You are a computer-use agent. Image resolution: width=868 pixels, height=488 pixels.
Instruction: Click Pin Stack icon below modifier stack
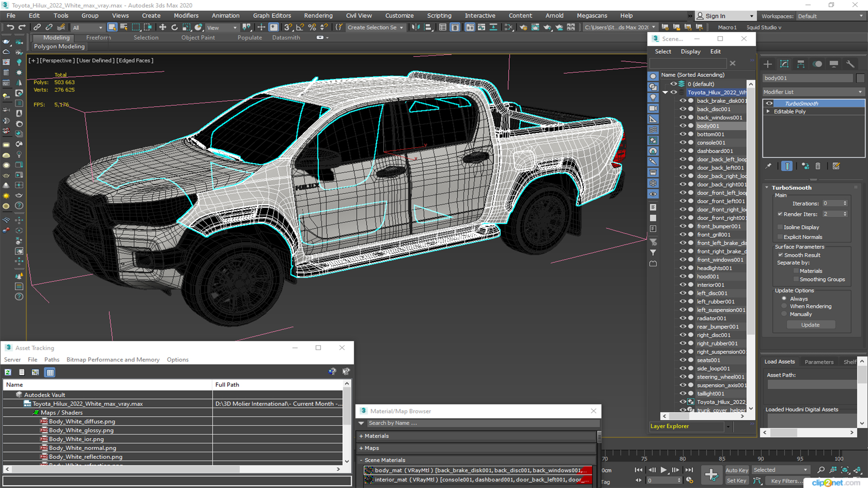(769, 166)
